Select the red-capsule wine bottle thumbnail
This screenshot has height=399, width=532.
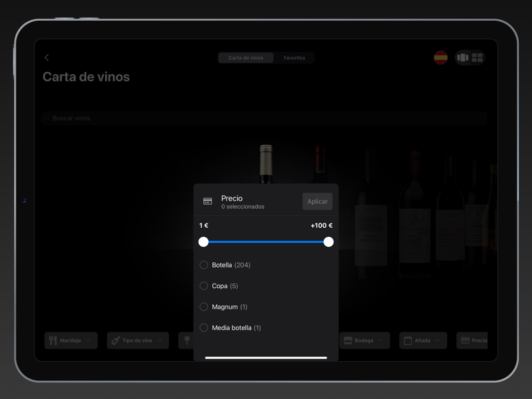click(x=320, y=164)
